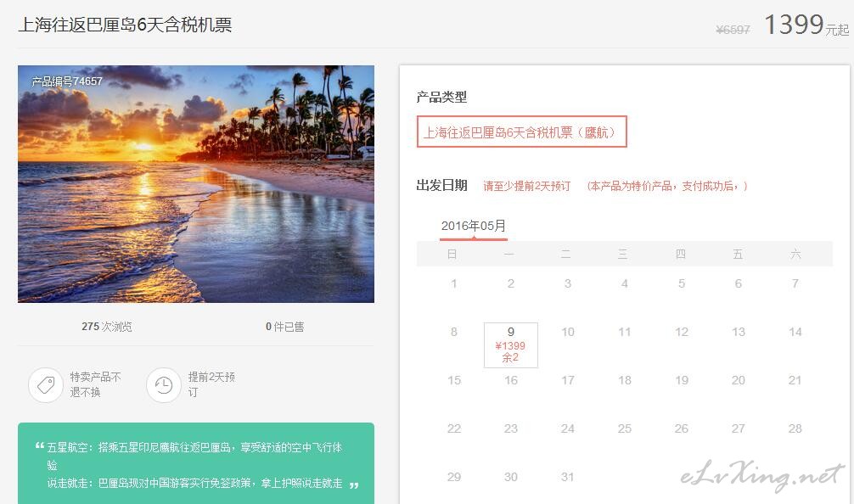Open the 2016年05月 month tab
This screenshot has width=854, height=504.
tap(474, 226)
